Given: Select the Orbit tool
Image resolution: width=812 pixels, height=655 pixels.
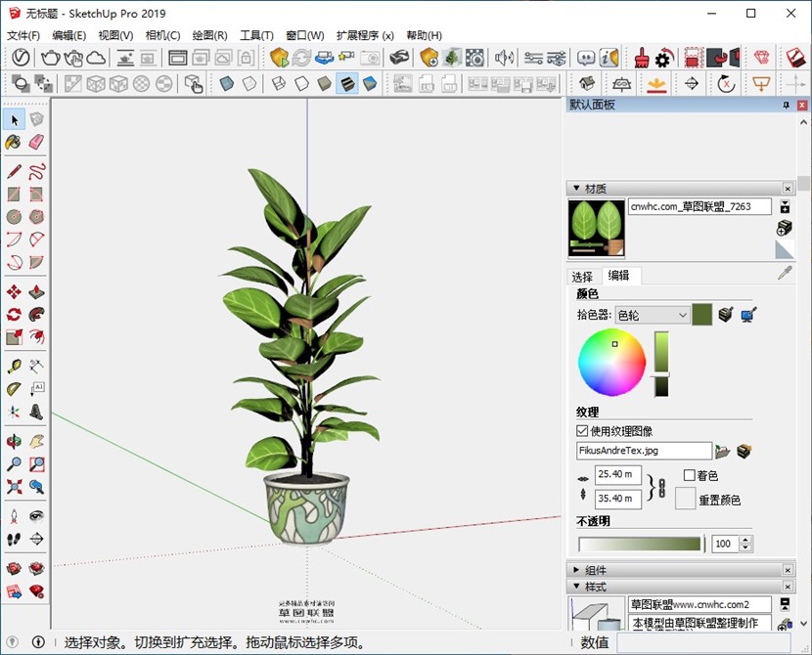Looking at the screenshot, I should (14, 440).
